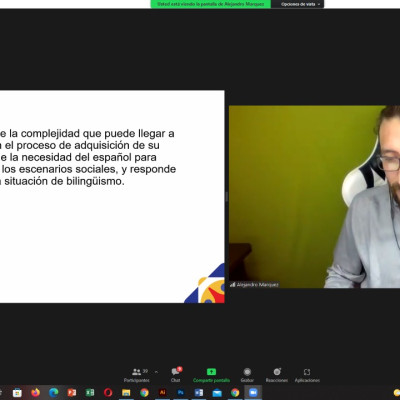Click the green screen sharing notification banner
400x400 pixels.
coord(211,4)
